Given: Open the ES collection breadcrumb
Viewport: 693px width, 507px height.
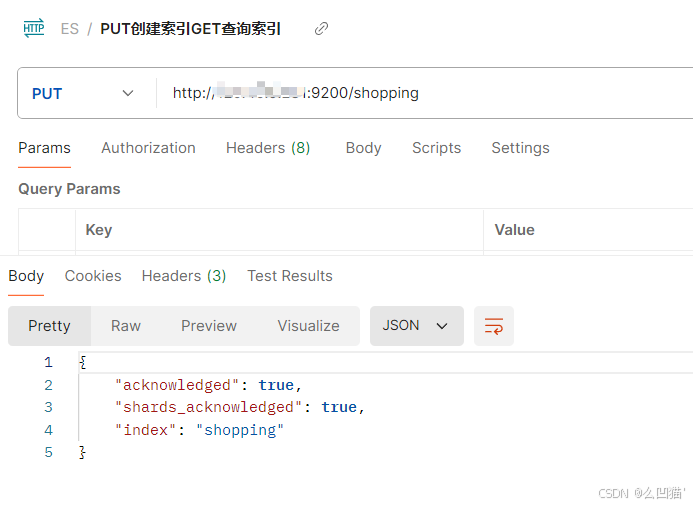Looking at the screenshot, I should (69, 29).
